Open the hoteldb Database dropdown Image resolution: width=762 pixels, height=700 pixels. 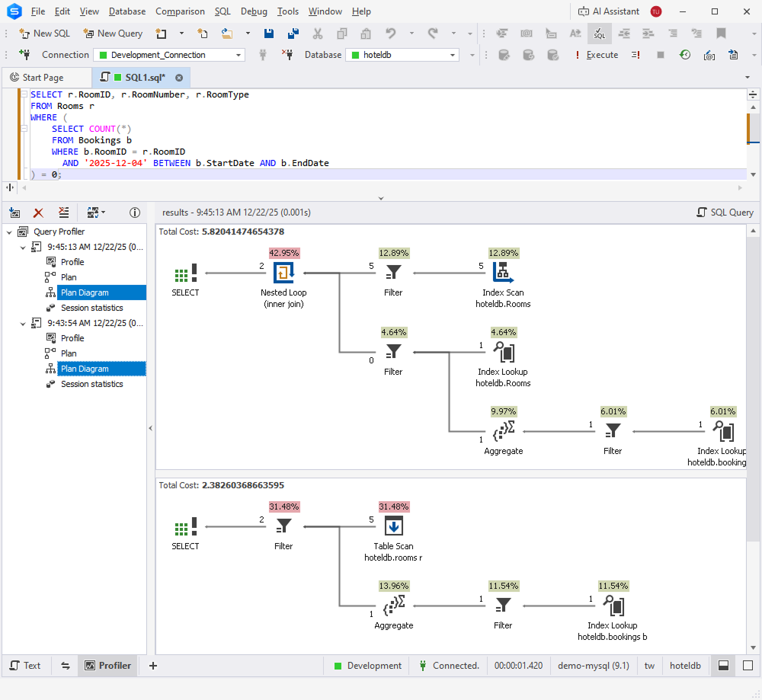click(x=453, y=55)
